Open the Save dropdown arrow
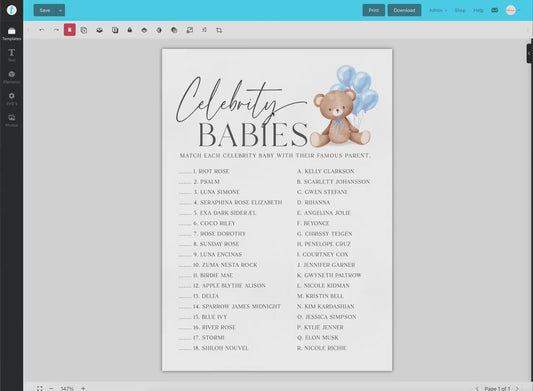The height and width of the screenshot is (391, 533). (60, 10)
